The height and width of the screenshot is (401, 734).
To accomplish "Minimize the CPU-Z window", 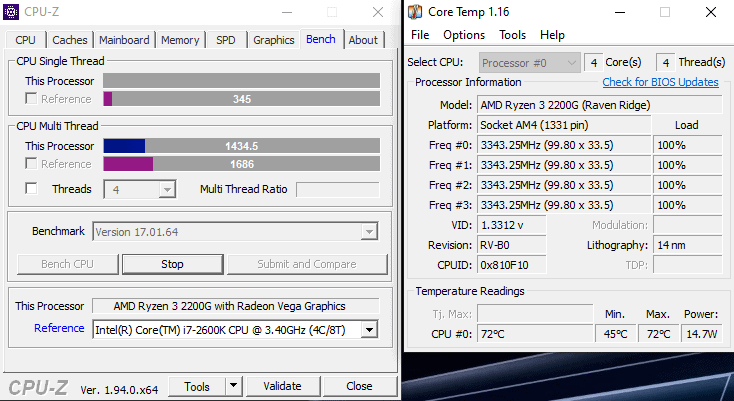I will coord(287,12).
